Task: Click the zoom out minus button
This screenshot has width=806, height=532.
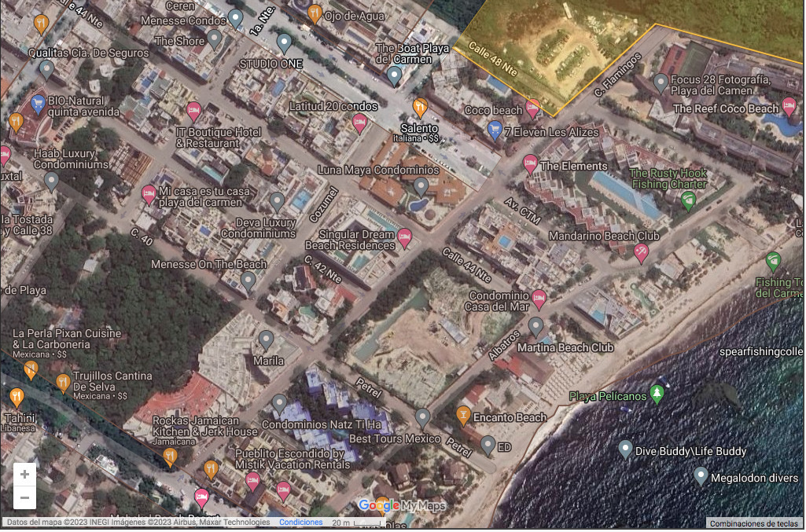Action: [x=24, y=497]
